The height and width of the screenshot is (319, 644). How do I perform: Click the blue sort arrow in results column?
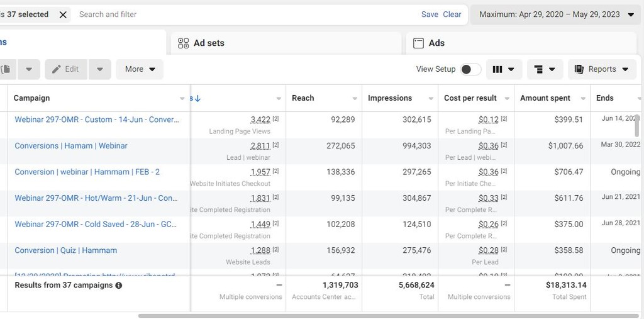(x=197, y=98)
